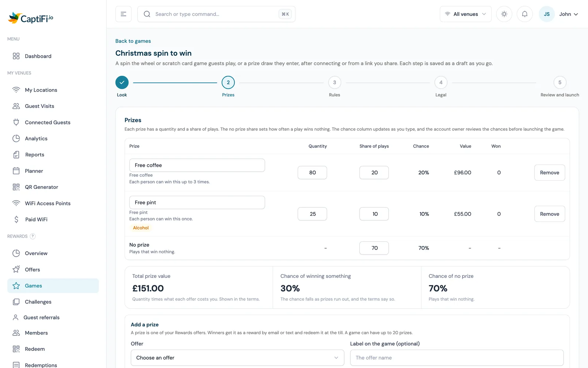Select step 5 Review and launch
Image resolution: width=588 pixels, height=368 pixels.
pos(560,82)
